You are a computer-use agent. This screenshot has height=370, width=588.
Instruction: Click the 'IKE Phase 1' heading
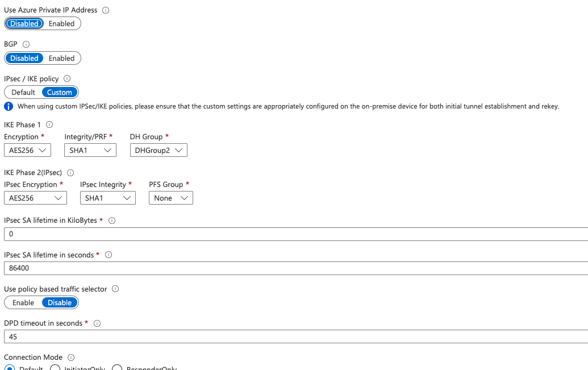pyautogui.click(x=23, y=124)
